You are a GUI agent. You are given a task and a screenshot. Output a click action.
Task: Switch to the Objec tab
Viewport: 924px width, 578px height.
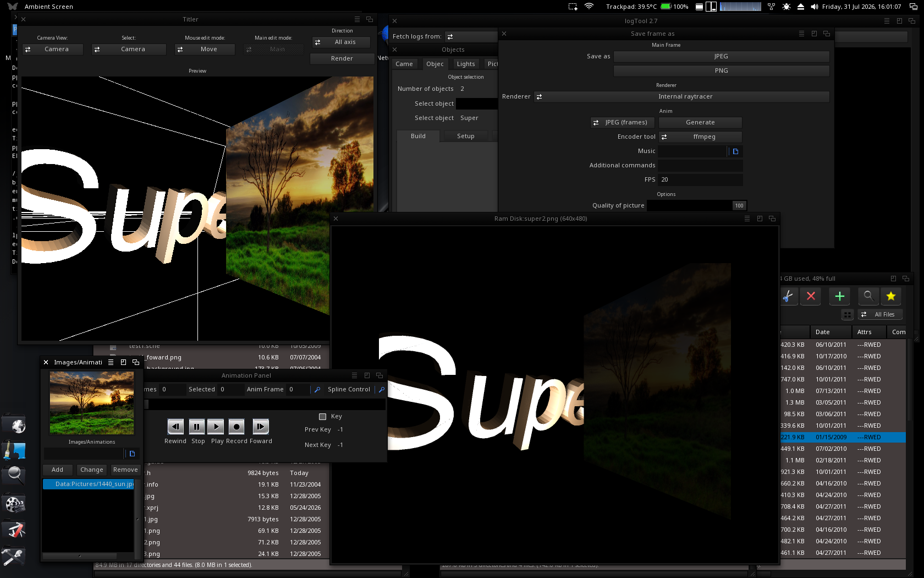pos(435,64)
